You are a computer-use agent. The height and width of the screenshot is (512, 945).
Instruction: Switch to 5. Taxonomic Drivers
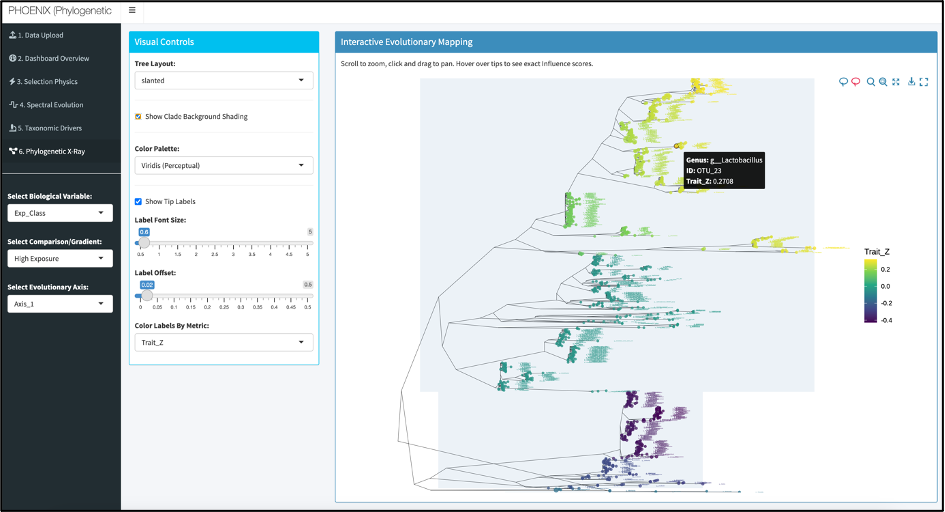[x=47, y=128]
